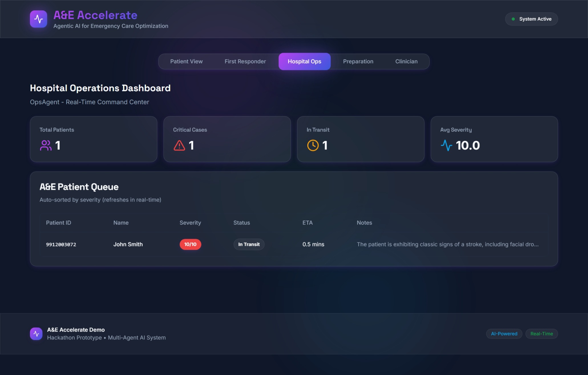Click the In Transit clock icon
The width and height of the screenshot is (588, 375).
[313, 145]
